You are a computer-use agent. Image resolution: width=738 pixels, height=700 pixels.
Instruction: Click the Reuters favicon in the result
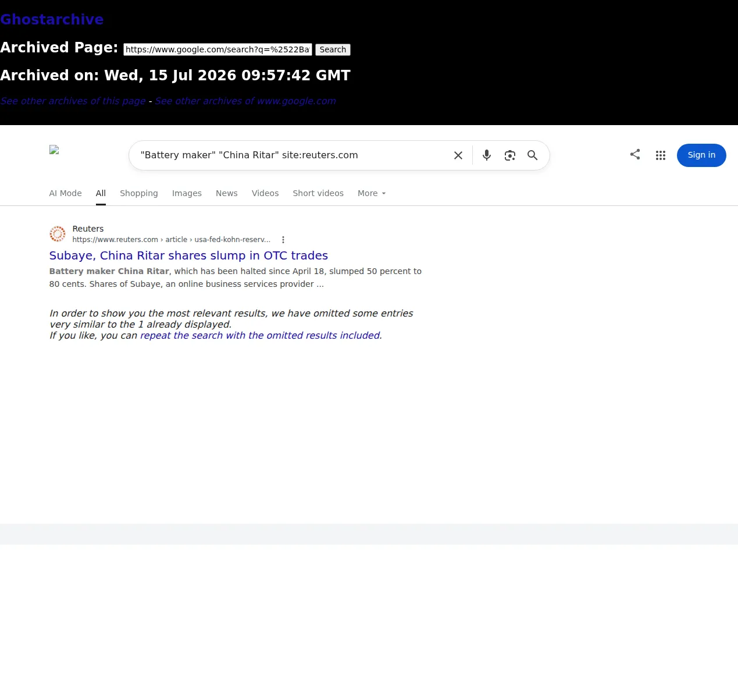point(58,234)
